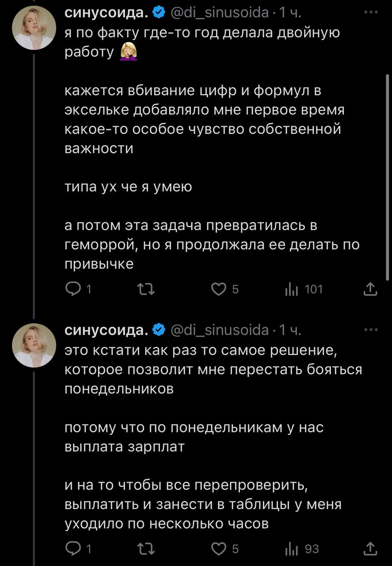This screenshot has width=392, height=566.
Task: Retweet the first tweet in the thread
Action: click(x=145, y=290)
